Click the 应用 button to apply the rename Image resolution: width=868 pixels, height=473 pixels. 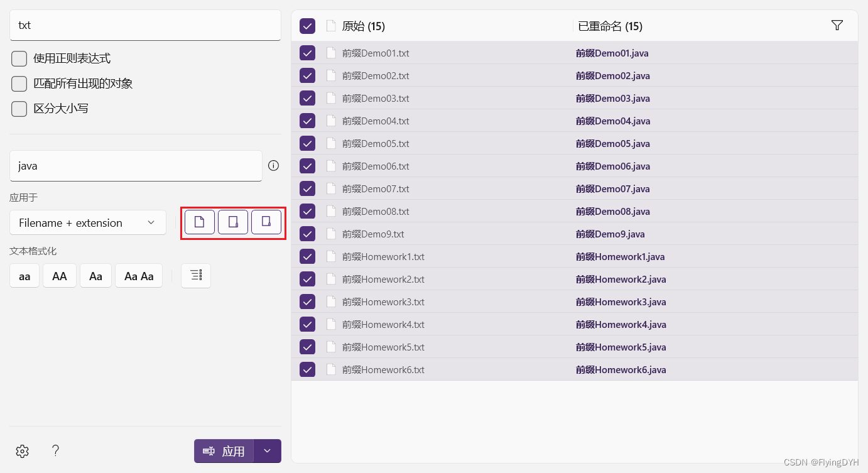[224, 451]
